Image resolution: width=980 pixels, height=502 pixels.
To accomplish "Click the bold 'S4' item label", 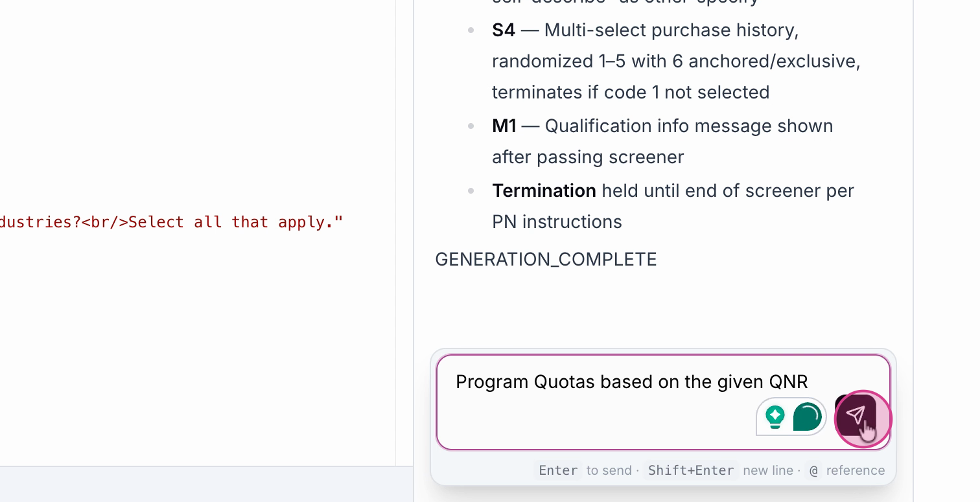I will click(x=504, y=30).
